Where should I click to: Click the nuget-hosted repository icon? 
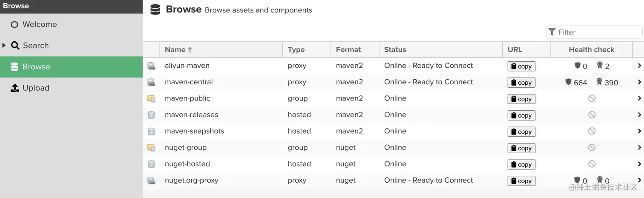[x=151, y=164]
